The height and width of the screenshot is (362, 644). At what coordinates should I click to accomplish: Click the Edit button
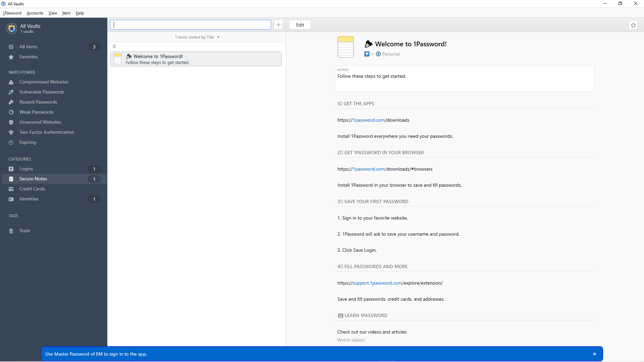tap(300, 25)
